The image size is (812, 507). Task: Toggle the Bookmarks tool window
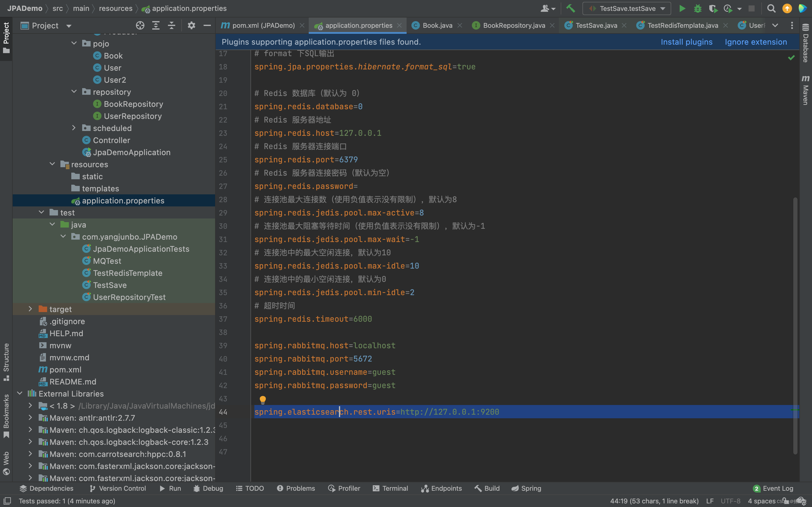coord(6,416)
